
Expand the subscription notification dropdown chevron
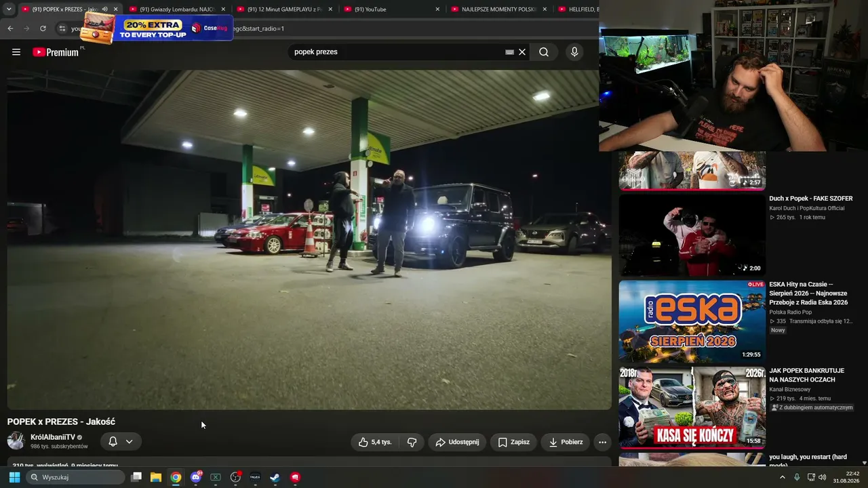click(129, 442)
